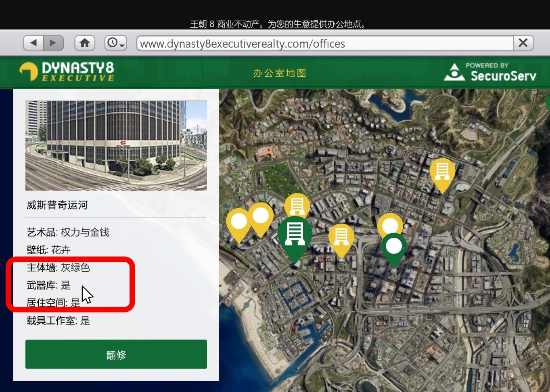Image resolution: width=550 pixels, height=392 pixels.
Task: Select the yellow building pin above the green building pin
Action: tap(297, 205)
